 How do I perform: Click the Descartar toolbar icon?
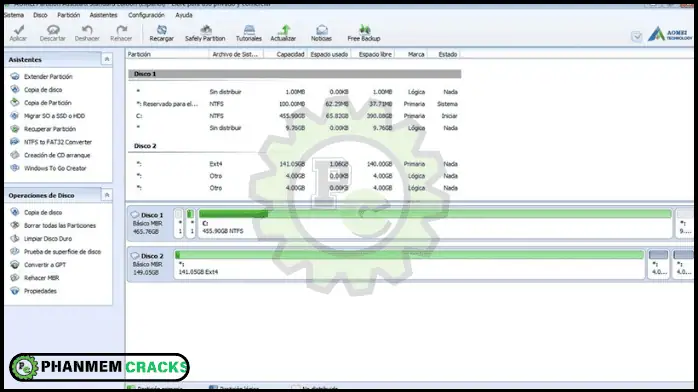click(x=53, y=30)
